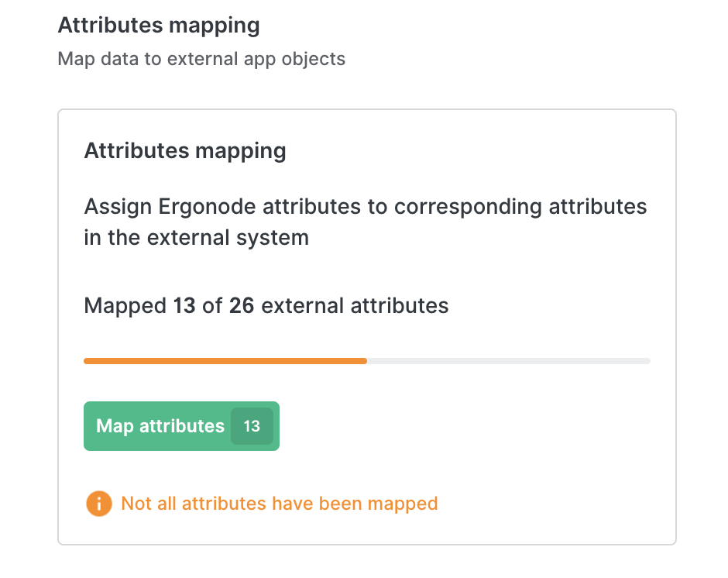Click 'Not all attributes have been mapped' warning
The height and width of the screenshot is (578, 728).
click(280, 504)
